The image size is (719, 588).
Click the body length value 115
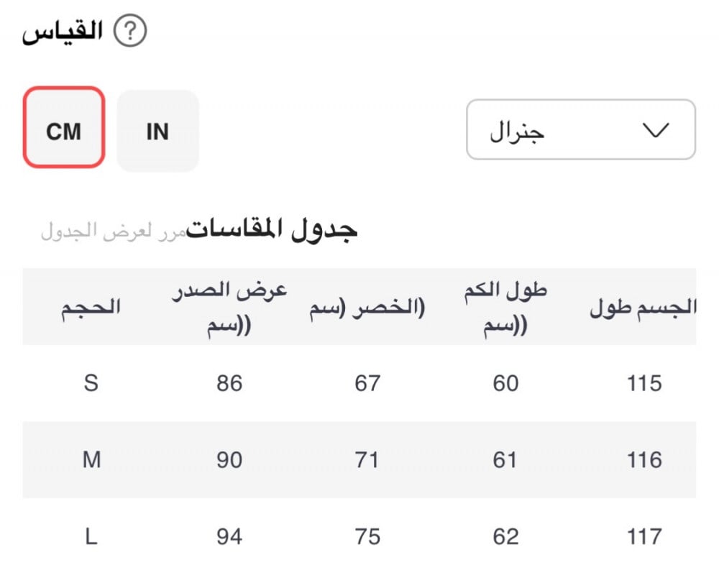pos(644,383)
